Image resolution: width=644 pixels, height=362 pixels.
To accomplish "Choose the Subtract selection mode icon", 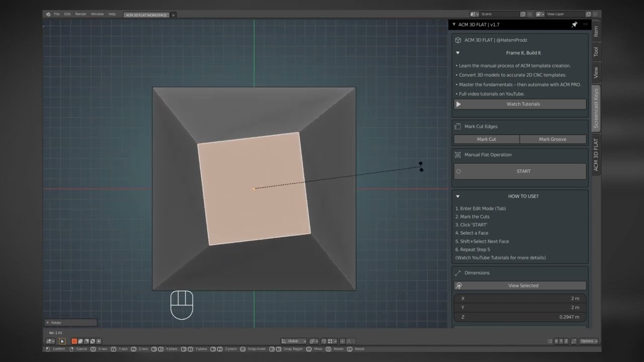I will coord(86,341).
